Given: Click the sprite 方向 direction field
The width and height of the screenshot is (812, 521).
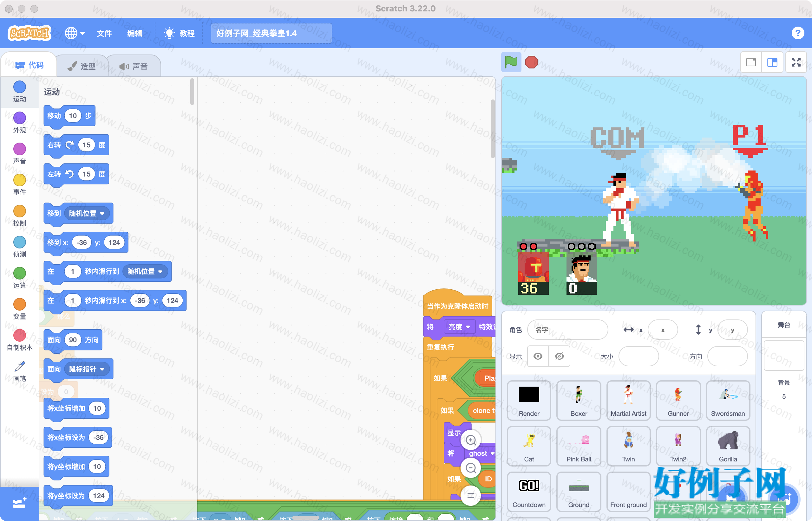Looking at the screenshot, I should [727, 356].
